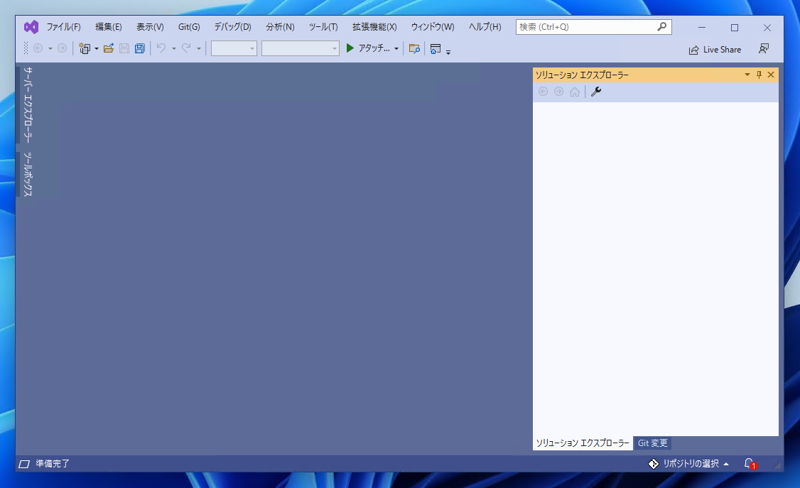
Task: Click the open file folder icon
Action: click(x=108, y=48)
